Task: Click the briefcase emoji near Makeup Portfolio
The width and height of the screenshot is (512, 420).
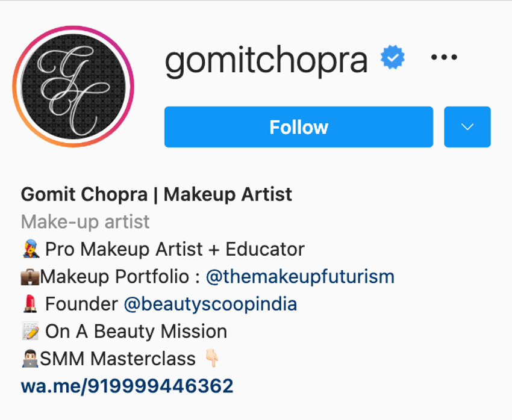Action: (x=30, y=277)
